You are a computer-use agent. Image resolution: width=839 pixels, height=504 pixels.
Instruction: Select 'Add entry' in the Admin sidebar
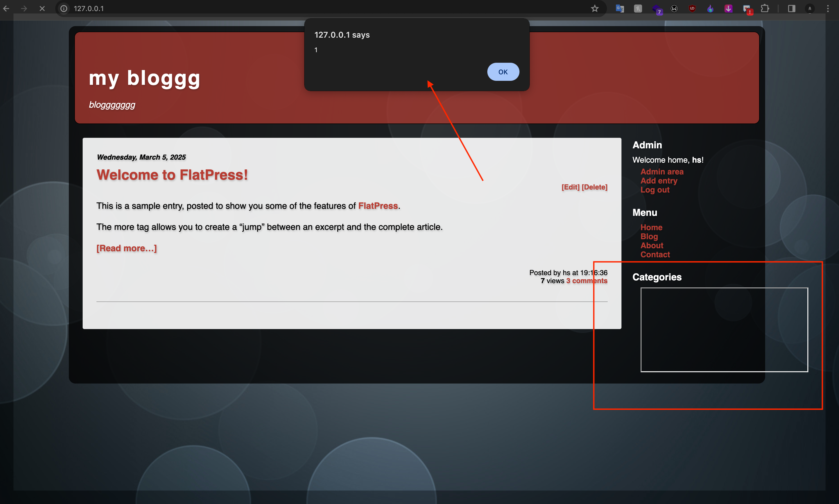(659, 181)
